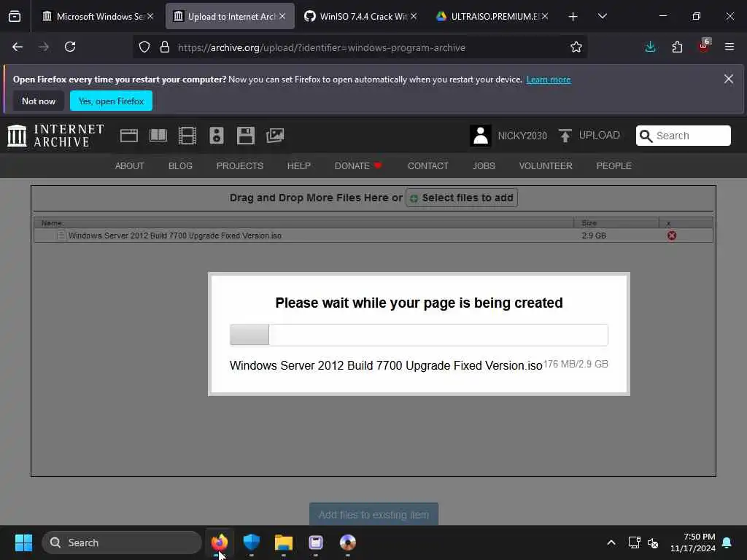
Task: Click Add files to existing item
Action: pyautogui.click(x=373, y=514)
